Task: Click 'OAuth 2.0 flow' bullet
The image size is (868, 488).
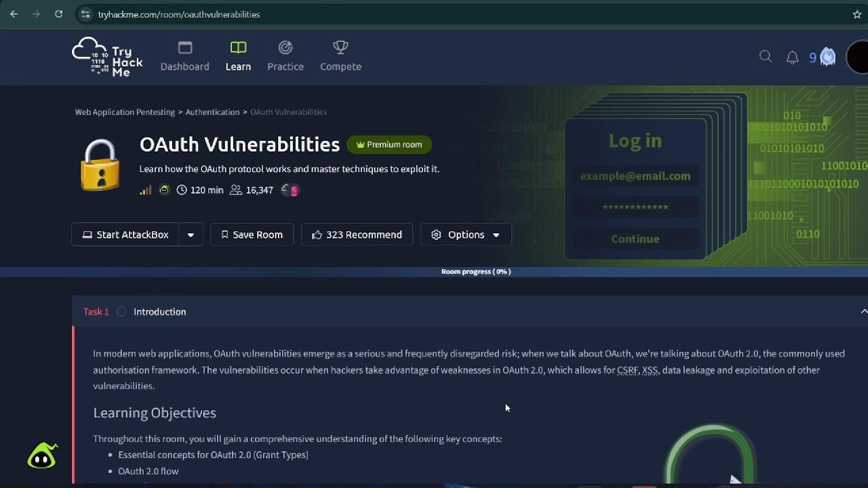Action: [x=149, y=471]
